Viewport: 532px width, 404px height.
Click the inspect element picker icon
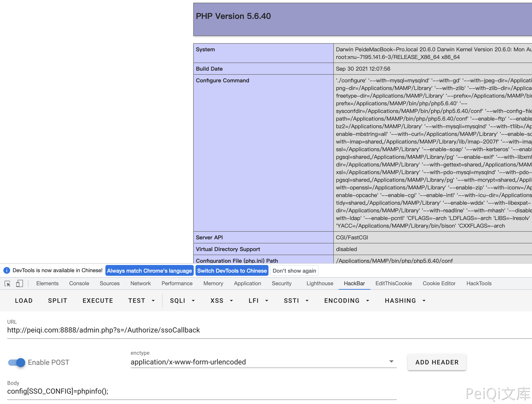pos(7,283)
